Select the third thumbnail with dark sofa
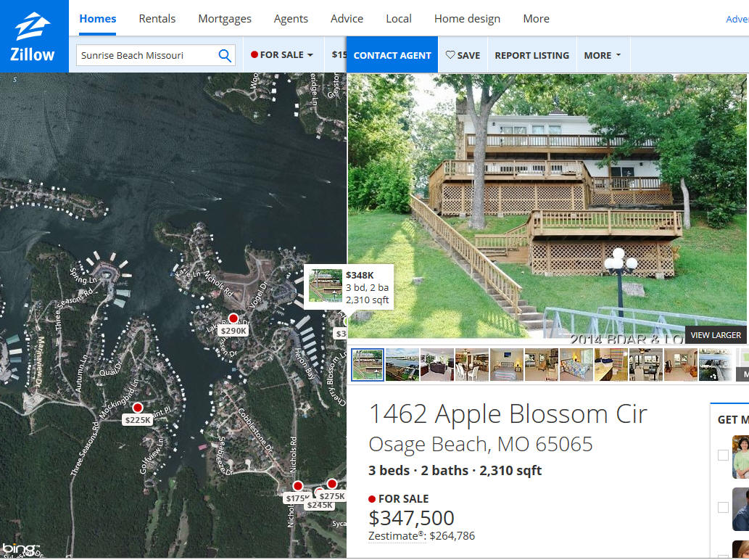Screen dimensions: 749x560 [437, 365]
